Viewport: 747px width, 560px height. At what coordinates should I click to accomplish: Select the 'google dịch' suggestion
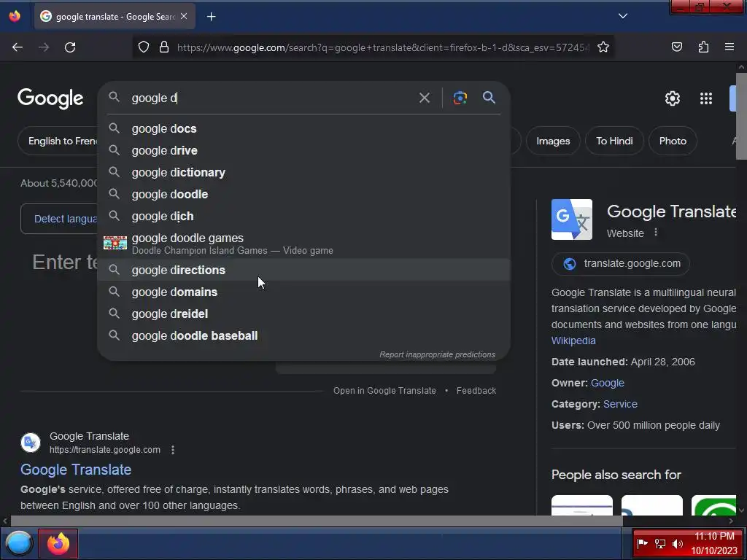(303, 216)
